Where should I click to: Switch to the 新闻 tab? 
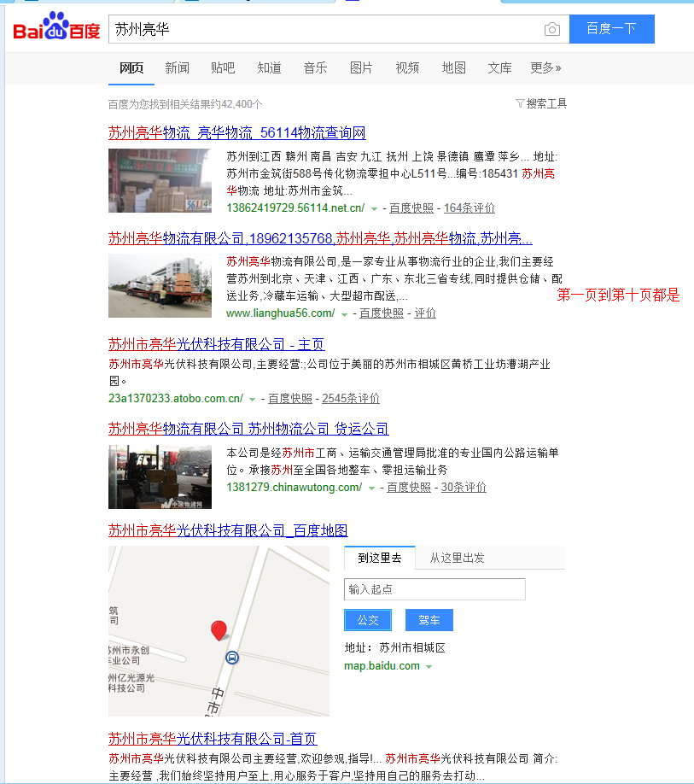(x=177, y=68)
